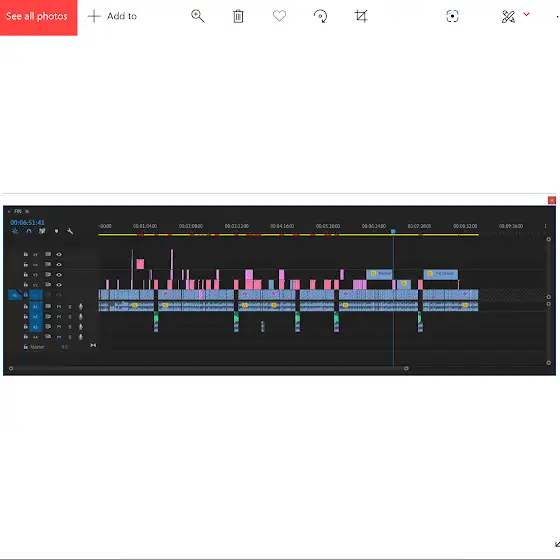This screenshot has width=560, height=560.
Task: Toggle linked selection icon in timeline
Action: pos(42,231)
